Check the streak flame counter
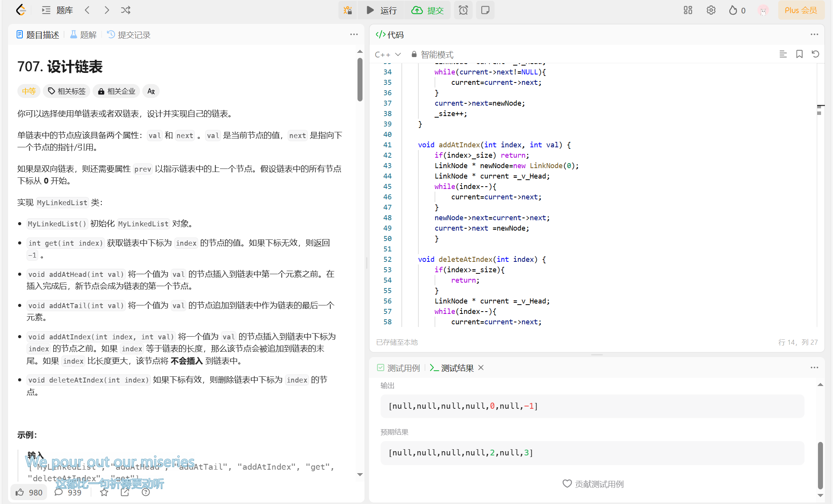833x504 pixels. click(737, 10)
